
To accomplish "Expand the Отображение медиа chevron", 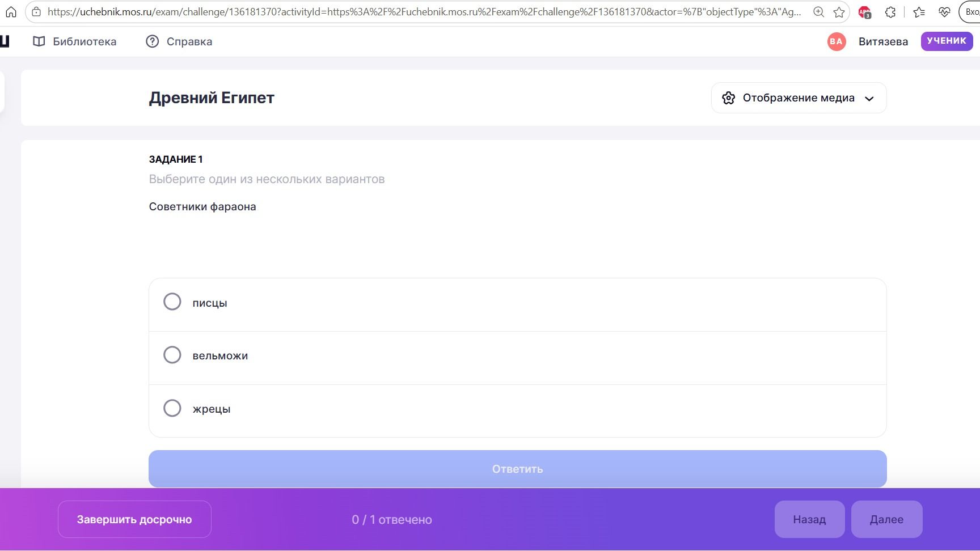I will (x=869, y=99).
